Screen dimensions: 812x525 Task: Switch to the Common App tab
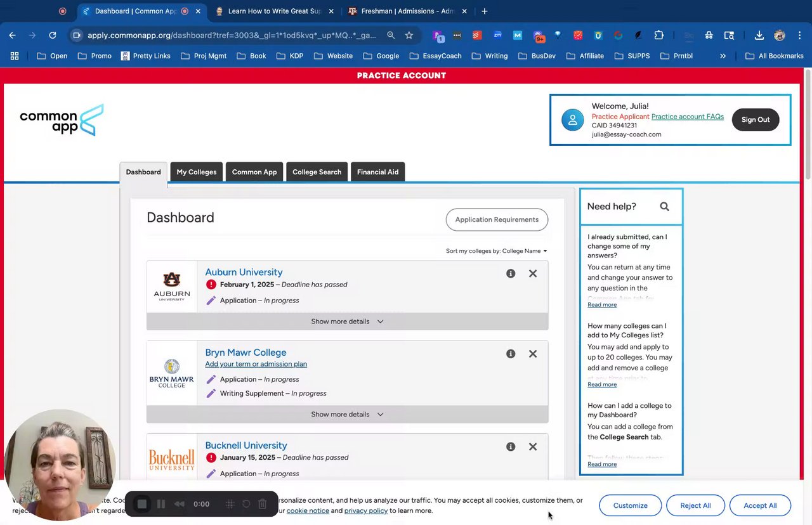click(254, 172)
